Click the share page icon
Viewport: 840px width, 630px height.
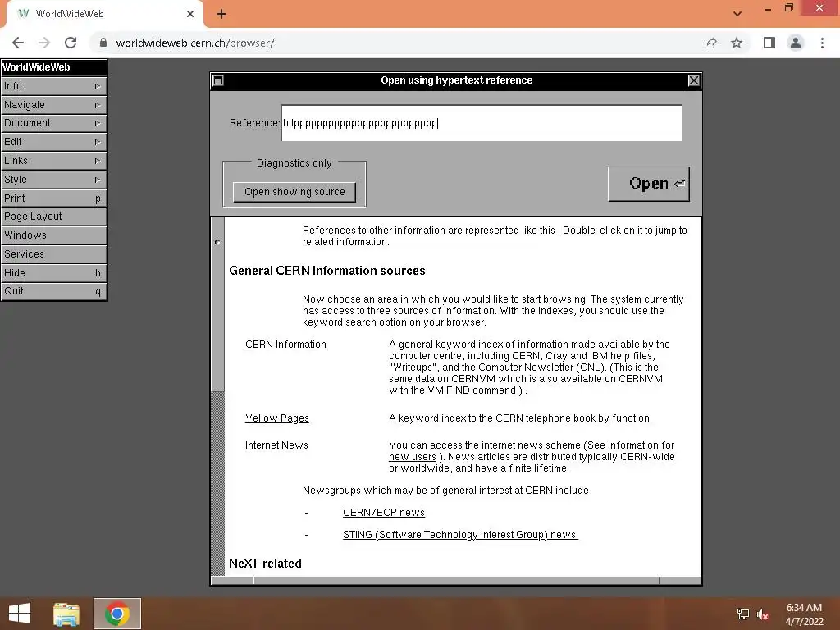click(x=710, y=43)
